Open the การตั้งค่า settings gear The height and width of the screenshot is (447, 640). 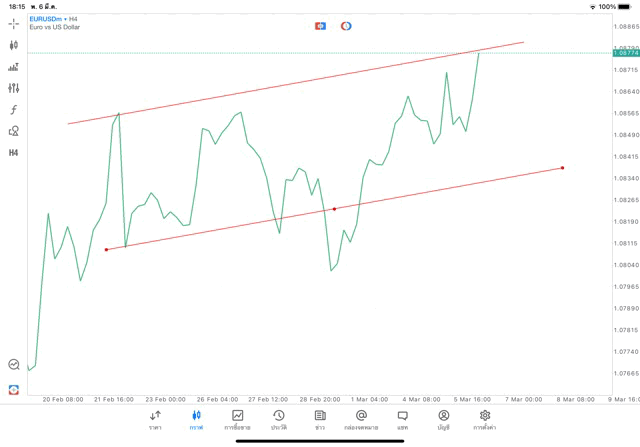pos(485,419)
